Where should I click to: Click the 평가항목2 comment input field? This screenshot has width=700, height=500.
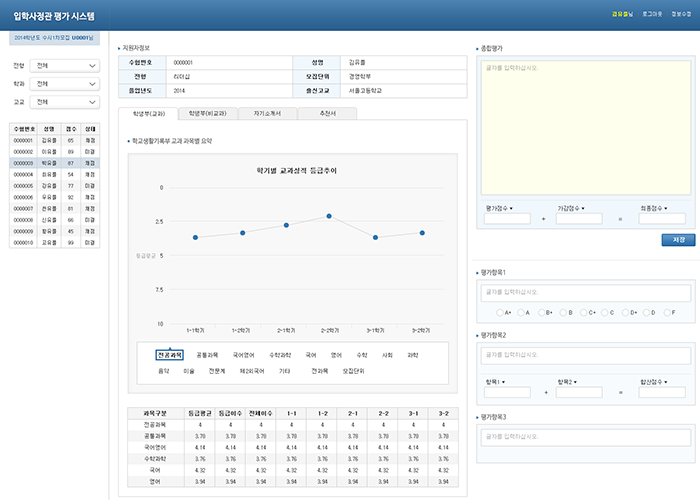coord(586,355)
